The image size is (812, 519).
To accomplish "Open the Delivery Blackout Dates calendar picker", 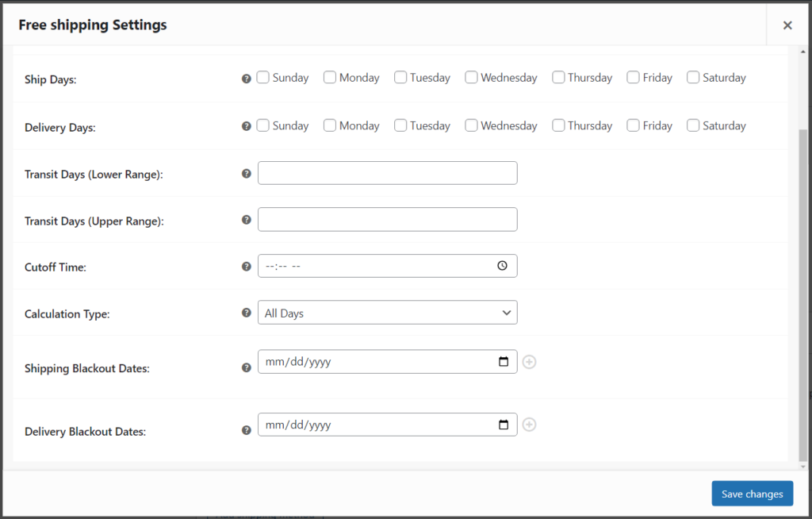I will 503,425.
